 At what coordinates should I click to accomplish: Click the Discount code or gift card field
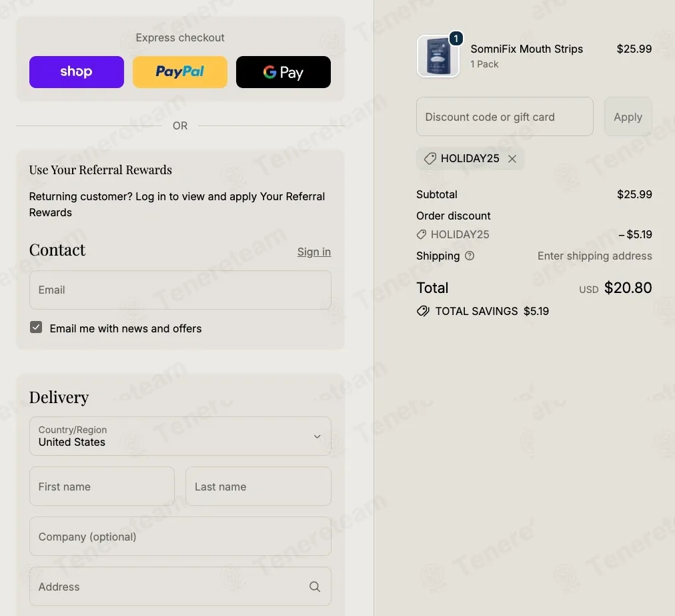pyautogui.click(x=504, y=117)
